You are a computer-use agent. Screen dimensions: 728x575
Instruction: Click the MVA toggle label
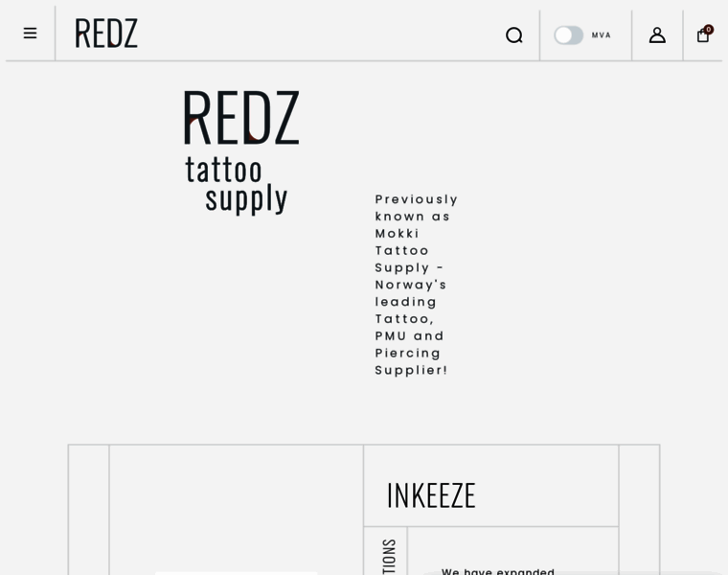(x=601, y=35)
